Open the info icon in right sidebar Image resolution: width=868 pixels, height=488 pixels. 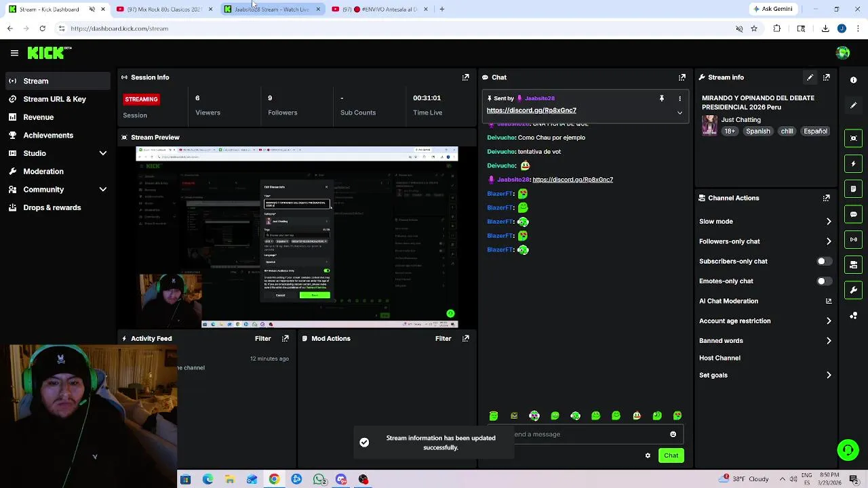pyautogui.click(x=854, y=80)
